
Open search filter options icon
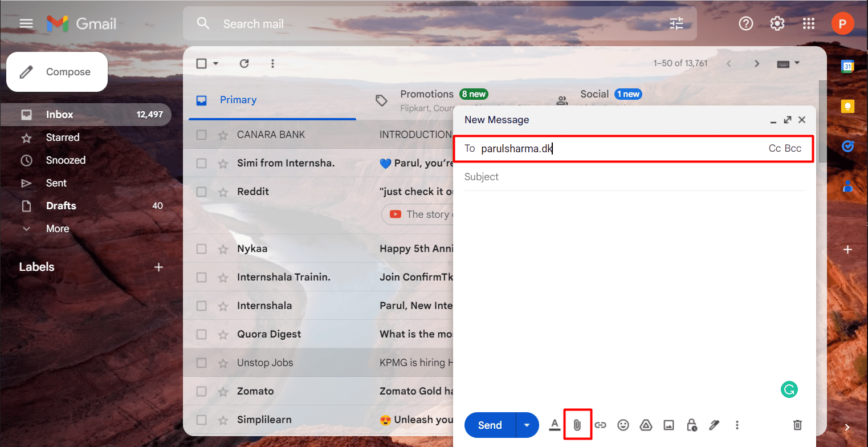(x=676, y=23)
